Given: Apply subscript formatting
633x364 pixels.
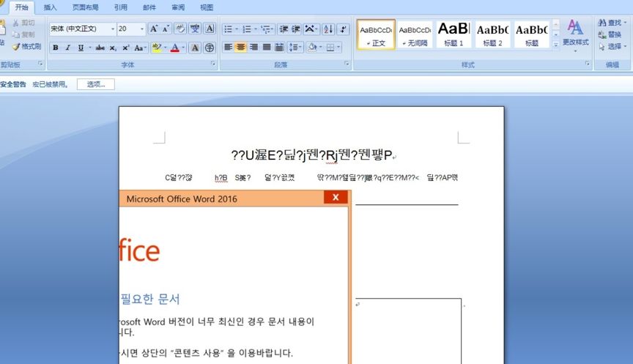Looking at the screenshot, I should coord(113,48).
